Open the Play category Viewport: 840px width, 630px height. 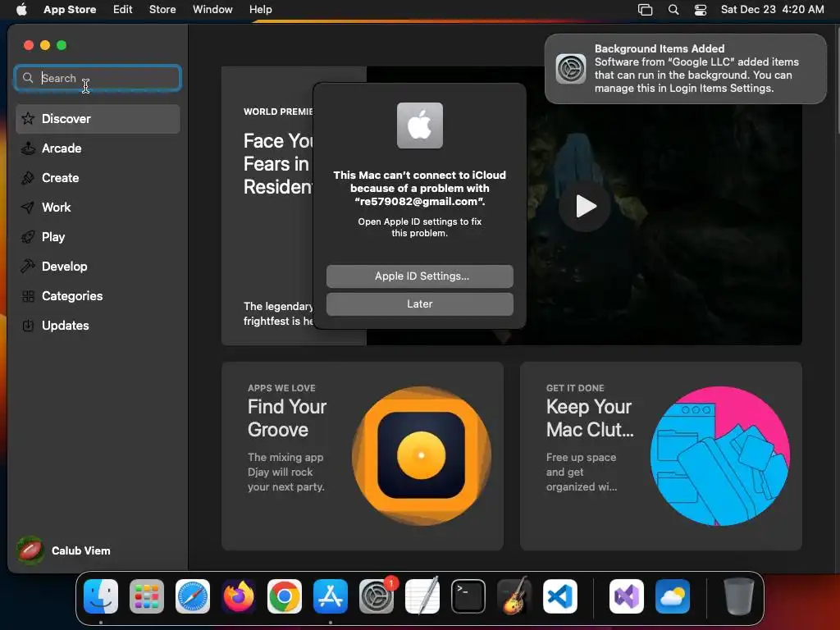[98, 237]
